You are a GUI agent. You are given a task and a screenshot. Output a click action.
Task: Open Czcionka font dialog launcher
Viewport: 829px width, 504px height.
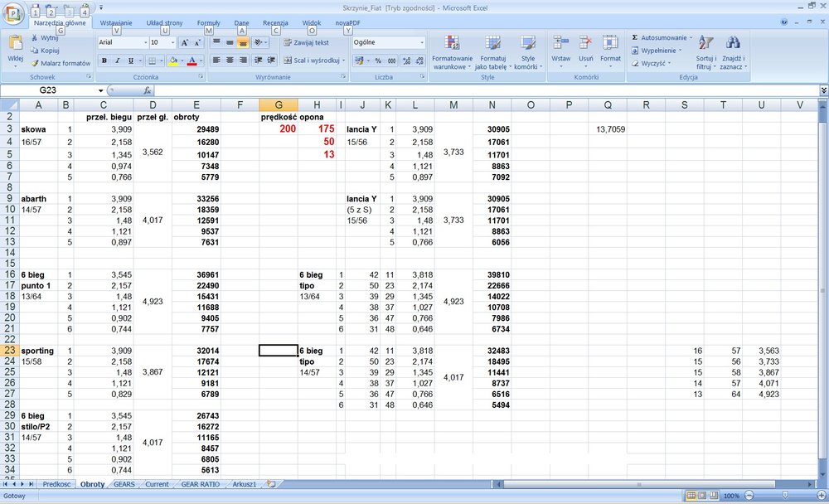(201, 77)
